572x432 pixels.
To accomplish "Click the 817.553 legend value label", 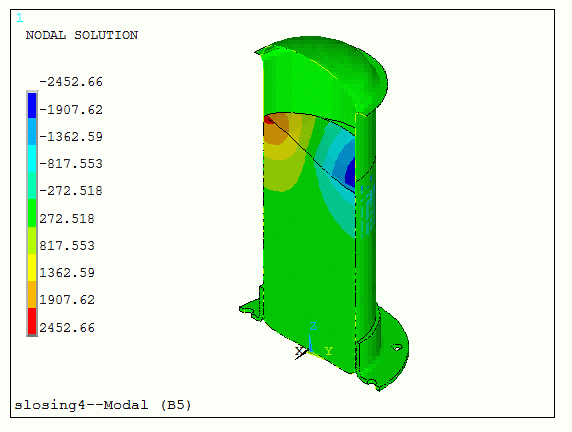I will 67,246.
